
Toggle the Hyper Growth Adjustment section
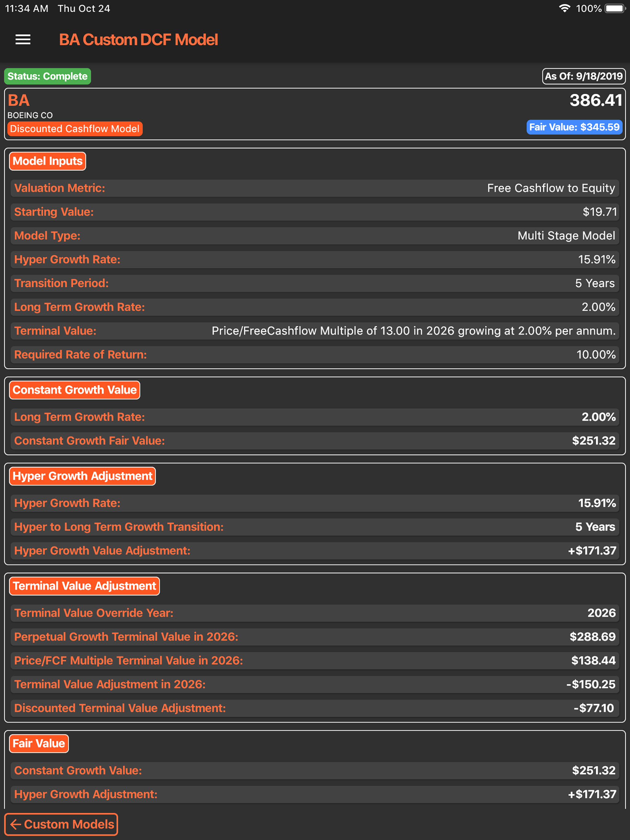point(82,476)
